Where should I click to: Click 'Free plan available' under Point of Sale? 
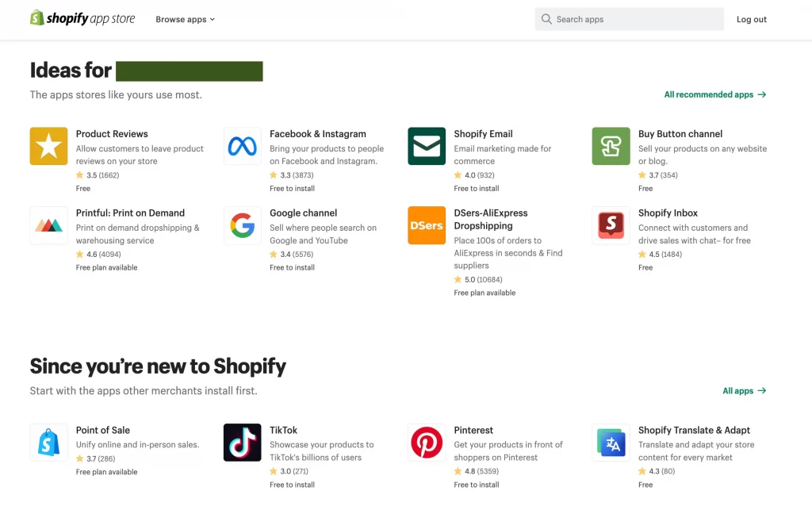[107, 472]
